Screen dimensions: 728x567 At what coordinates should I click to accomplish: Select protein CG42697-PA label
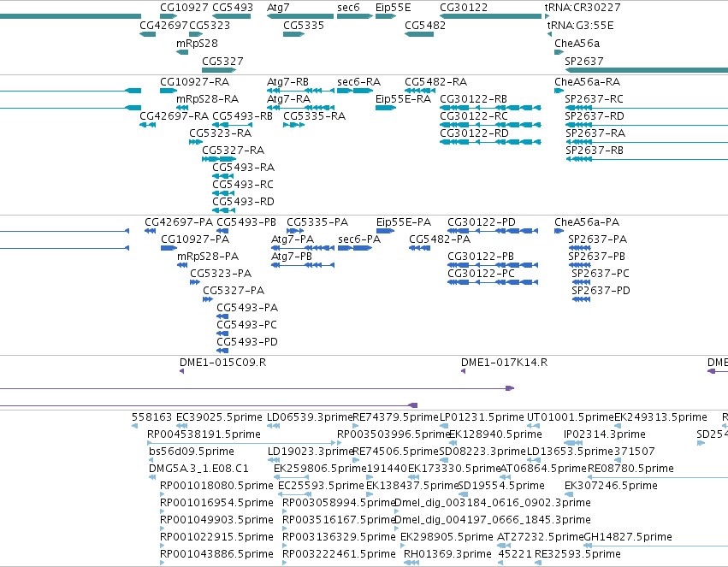tap(179, 222)
